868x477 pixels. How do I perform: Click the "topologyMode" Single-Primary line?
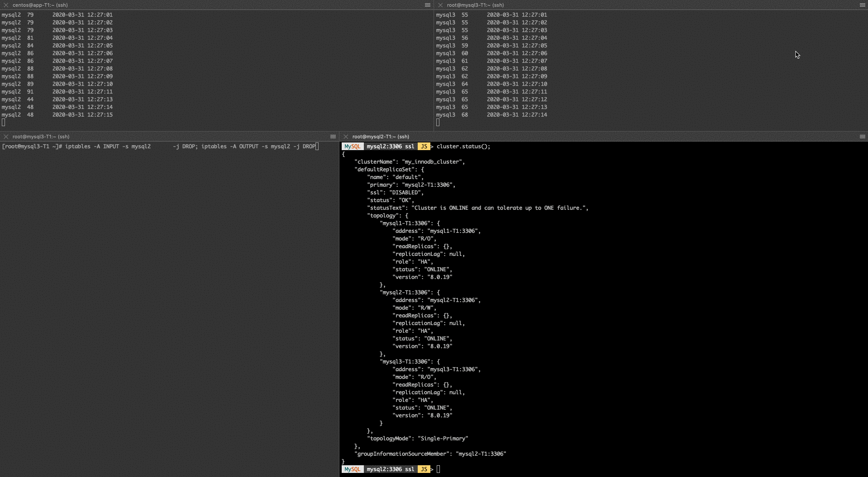[x=417, y=439]
